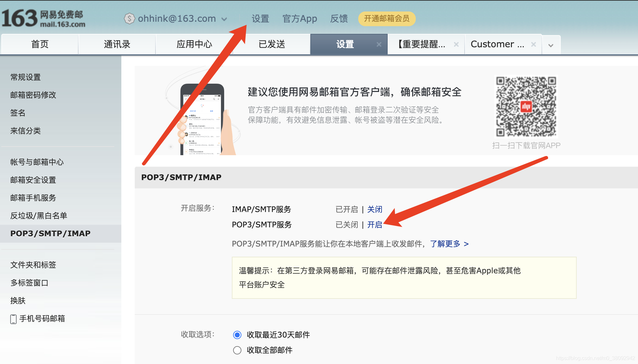Click the 163 mail logo

(43, 18)
